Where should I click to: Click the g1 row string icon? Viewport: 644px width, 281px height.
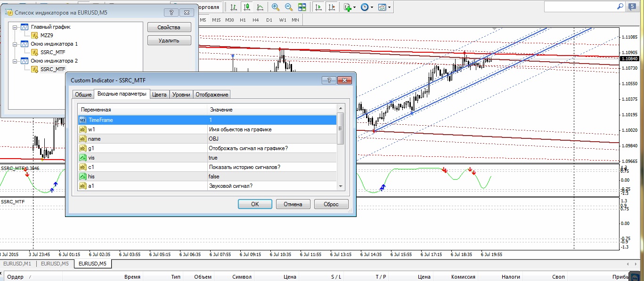82,148
